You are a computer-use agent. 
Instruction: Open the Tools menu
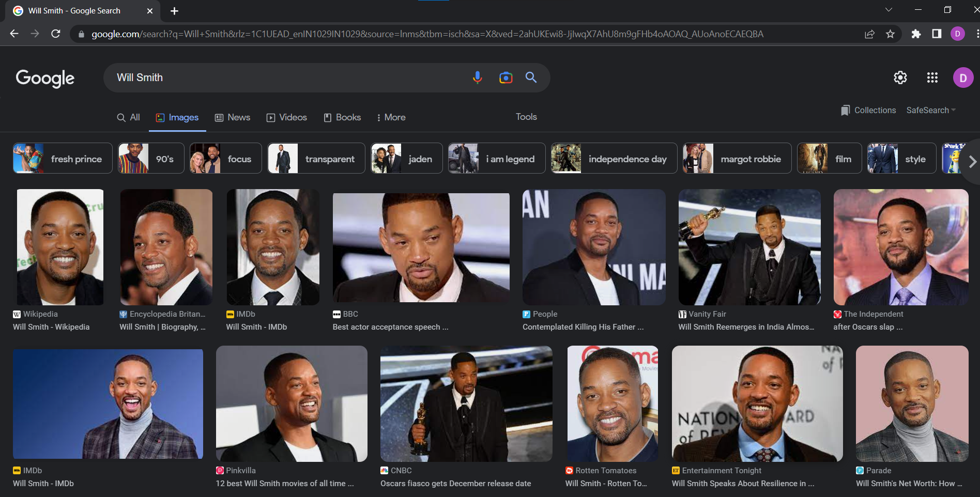pos(526,117)
